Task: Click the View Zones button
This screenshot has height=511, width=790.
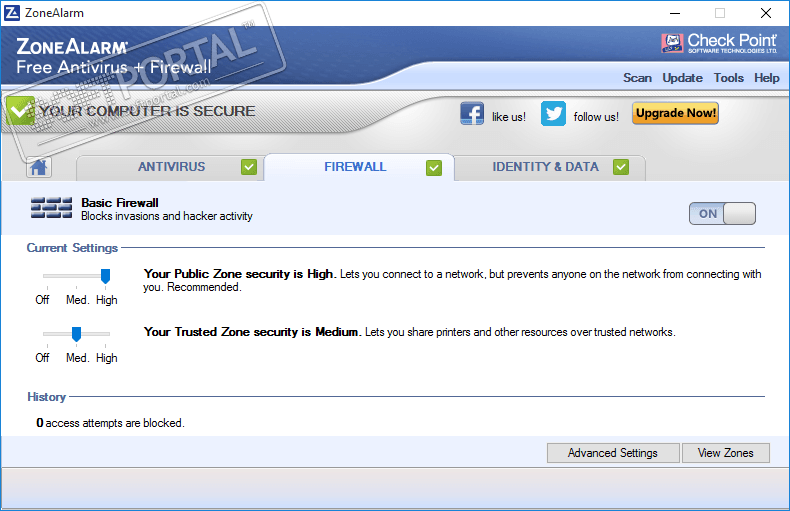Action: [x=726, y=453]
